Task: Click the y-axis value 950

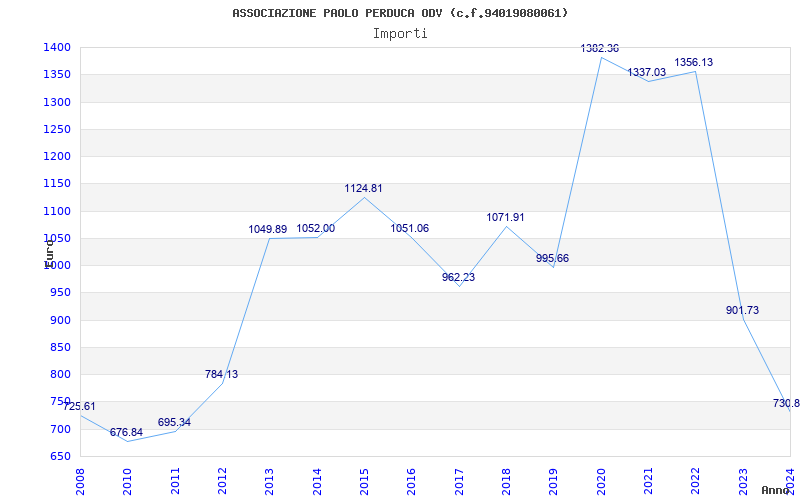Action: click(x=60, y=293)
